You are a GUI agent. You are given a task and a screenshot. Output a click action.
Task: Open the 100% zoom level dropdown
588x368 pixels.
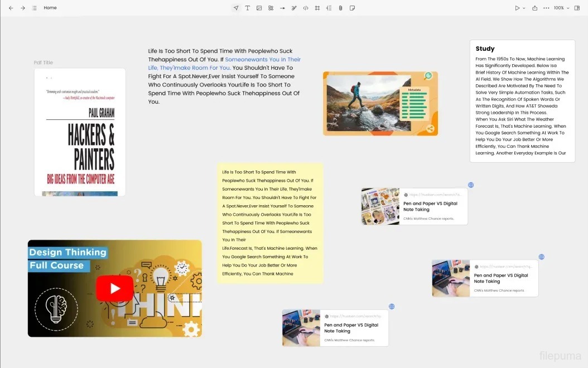(x=561, y=8)
